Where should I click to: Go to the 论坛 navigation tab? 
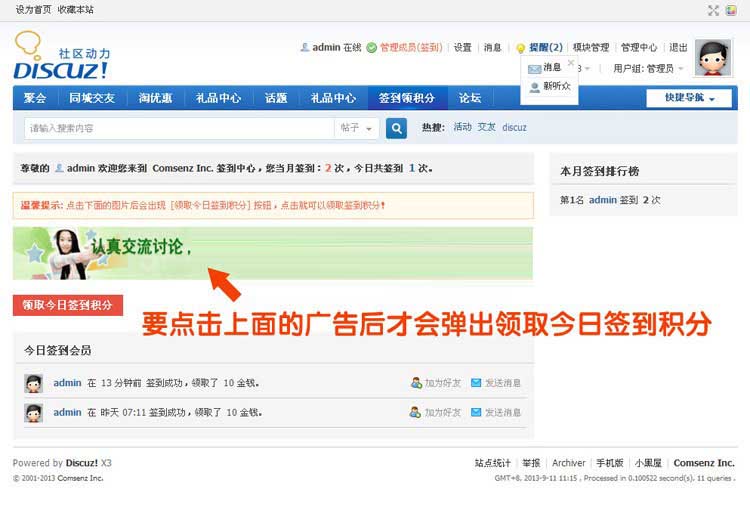(470, 98)
